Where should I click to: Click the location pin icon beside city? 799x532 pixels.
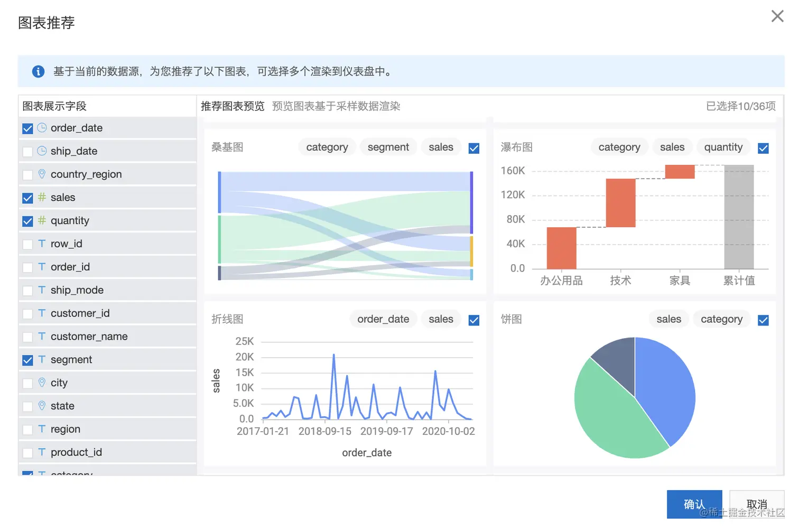42,382
